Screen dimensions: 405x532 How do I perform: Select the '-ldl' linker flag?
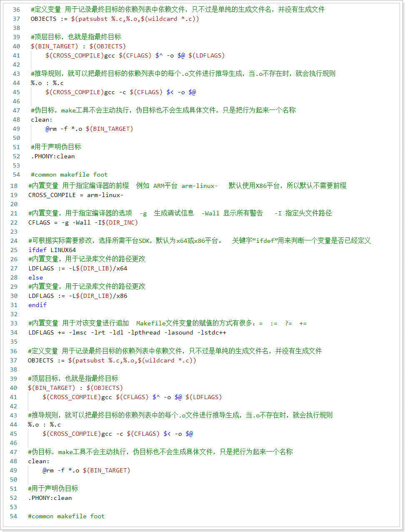(116, 332)
